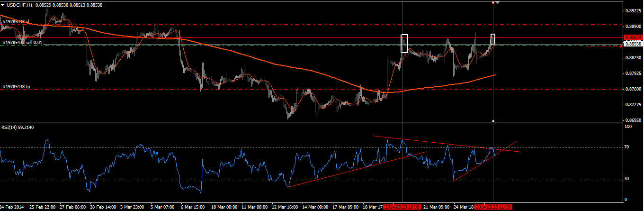
Task: Select the white rectangle object at 20 Mar
Action: coord(404,43)
